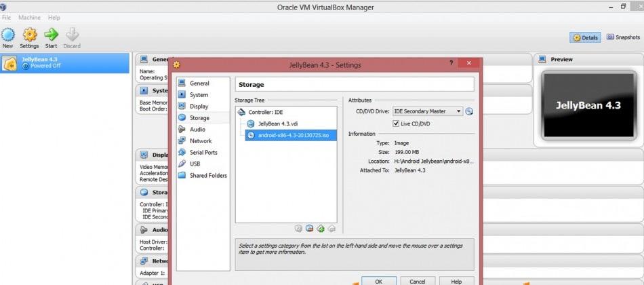The width and height of the screenshot is (644, 285).
Task: Click the Preview panel header
Action: [588, 60]
